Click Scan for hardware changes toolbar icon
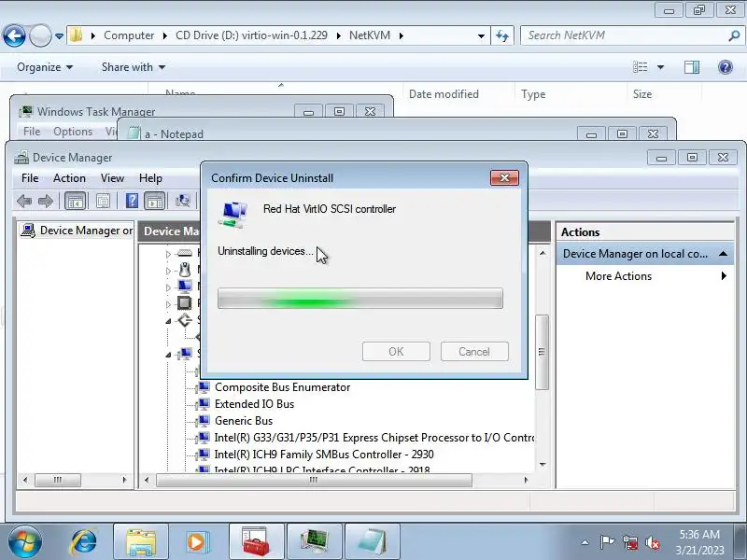Image resolution: width=747 pixels, height=560 pixels. tap(183, 201)
